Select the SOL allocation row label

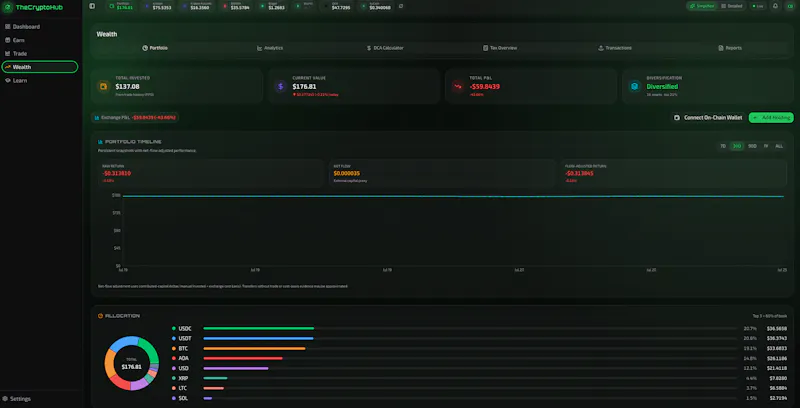(183, 398)
